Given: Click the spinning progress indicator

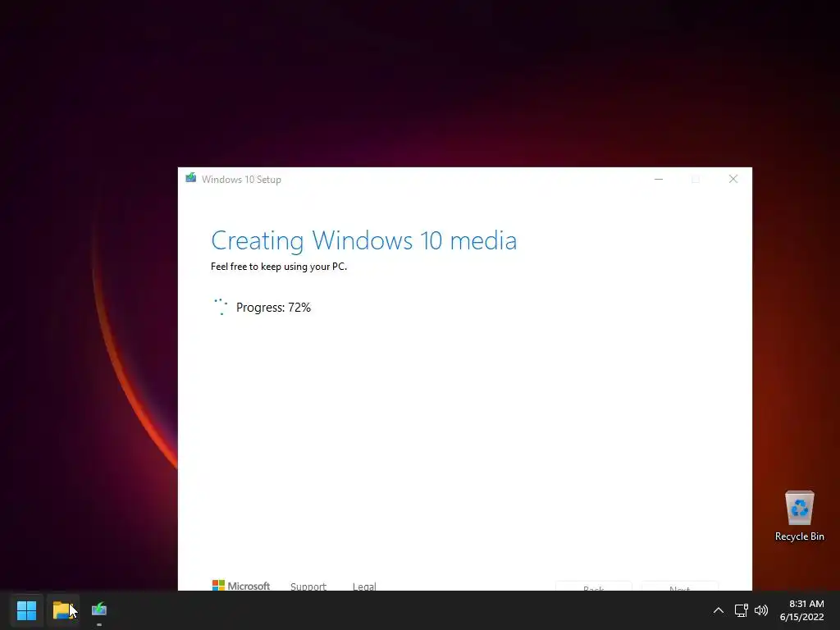Looking at the screenshot, I should pos(221,307).
